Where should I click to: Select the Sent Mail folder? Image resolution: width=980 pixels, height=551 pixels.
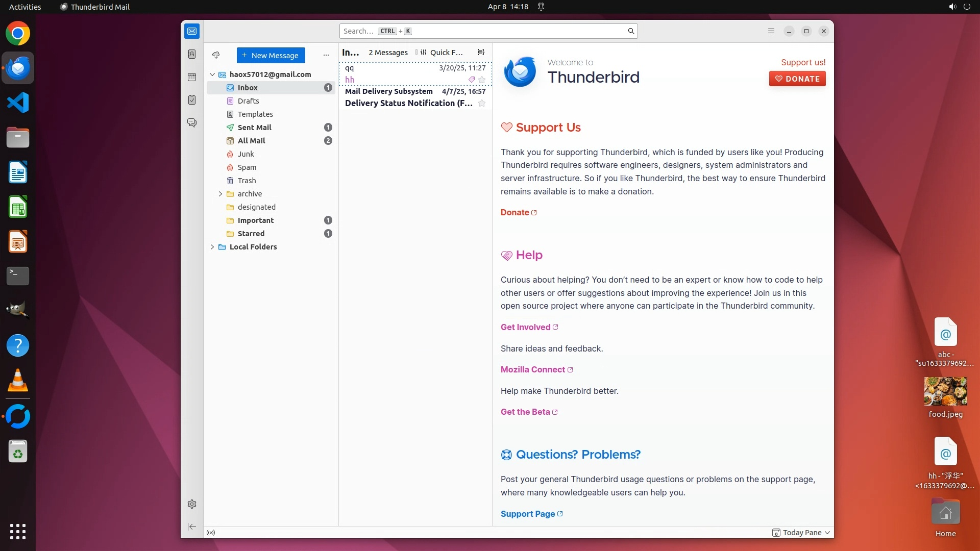254,128
